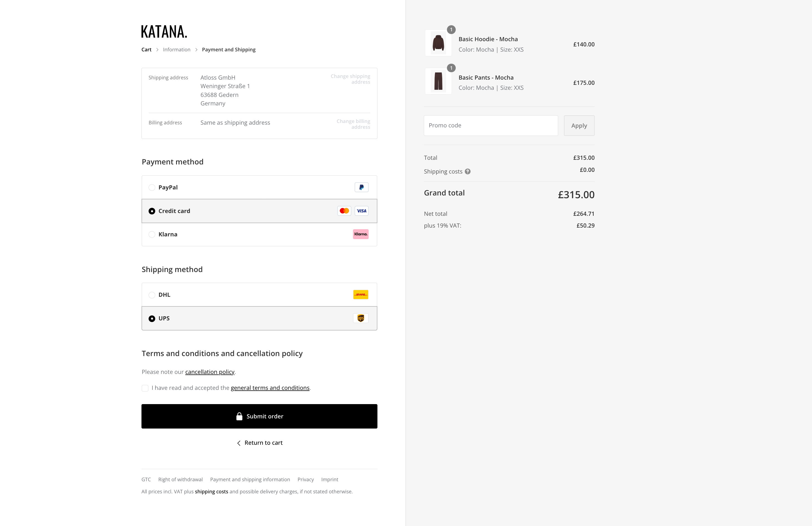Focus the Promo code field
Viewport: 812px width, 526px height.
(x=491, y=125)
